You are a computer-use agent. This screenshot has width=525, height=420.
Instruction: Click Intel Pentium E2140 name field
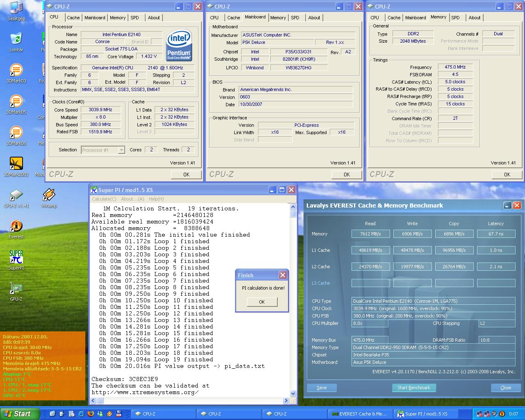click(121, 34)
